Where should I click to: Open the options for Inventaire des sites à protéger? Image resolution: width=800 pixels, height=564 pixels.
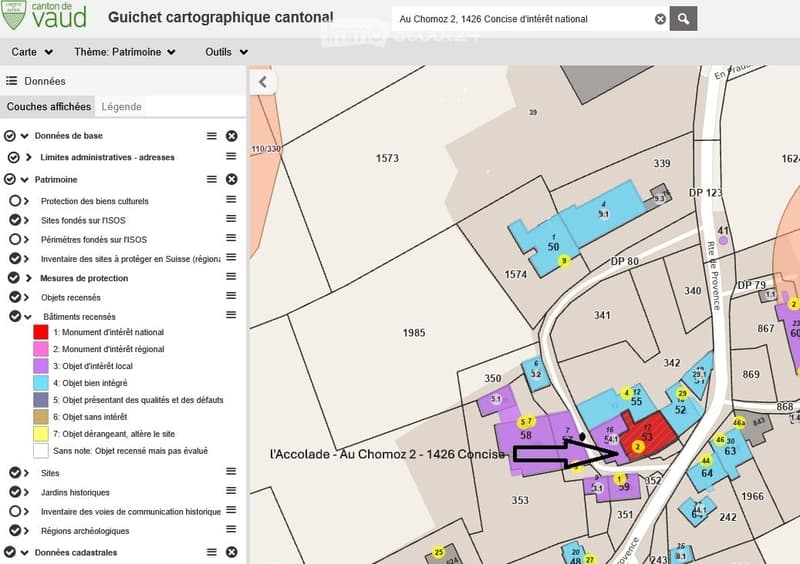[x=231, y=257]
